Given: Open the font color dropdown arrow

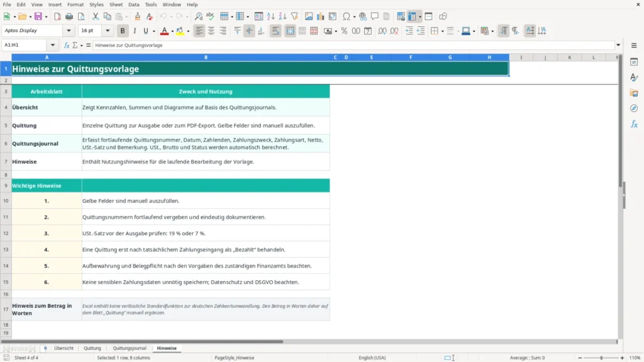Looking at the screenshot, I should coord(172,31).
